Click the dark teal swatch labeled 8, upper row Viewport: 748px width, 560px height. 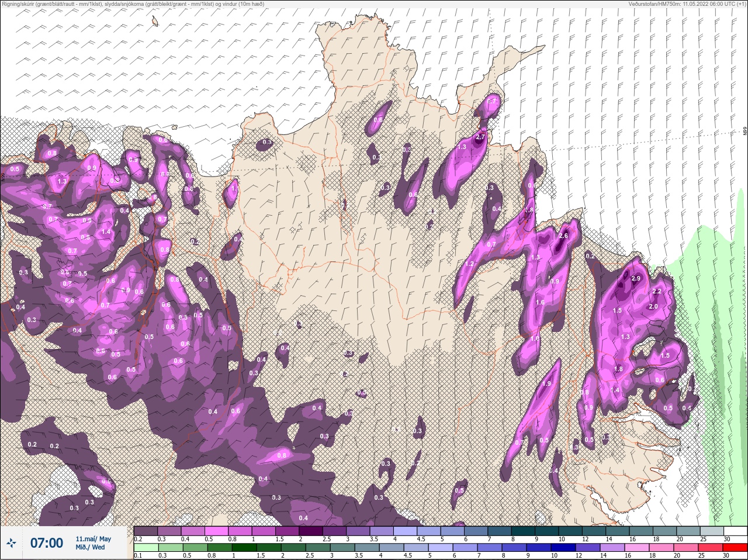(x=524, y=531)
